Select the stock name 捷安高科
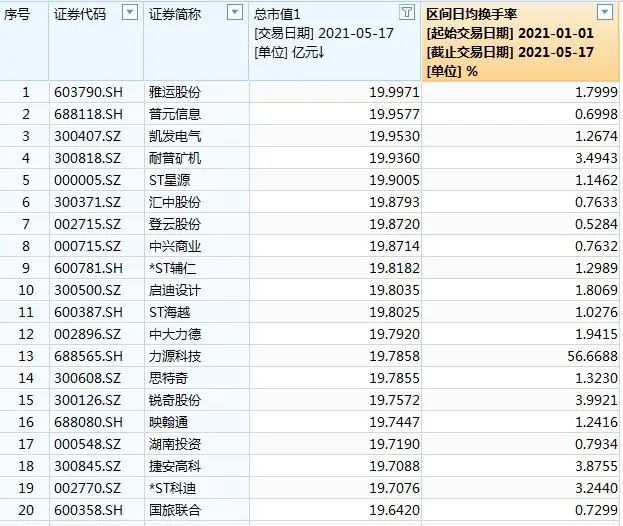The height and width of the screenshot is (526, 623). (175, 466)
